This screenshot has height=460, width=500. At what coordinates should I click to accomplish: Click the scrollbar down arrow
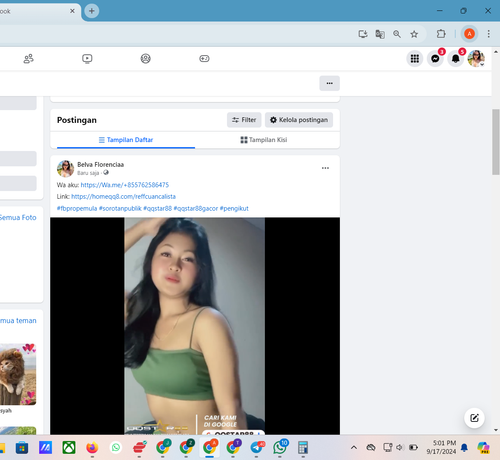[496, 430]
